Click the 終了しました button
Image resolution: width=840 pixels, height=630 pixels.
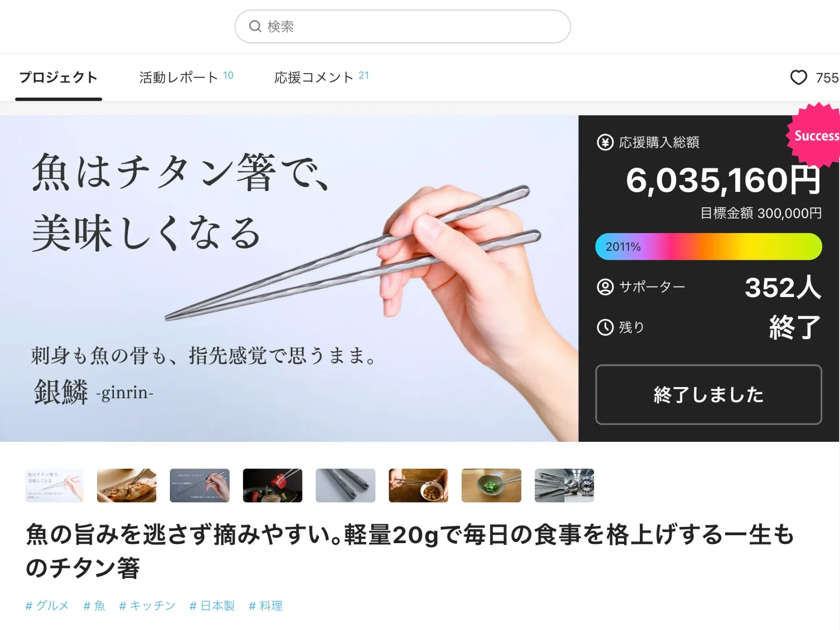708,395
